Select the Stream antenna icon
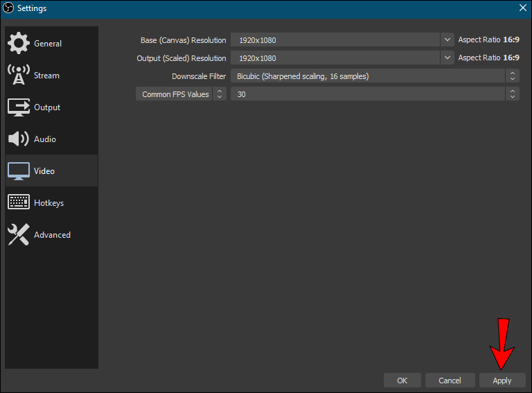This screenshot has width=532, height=393. (18, 75)
